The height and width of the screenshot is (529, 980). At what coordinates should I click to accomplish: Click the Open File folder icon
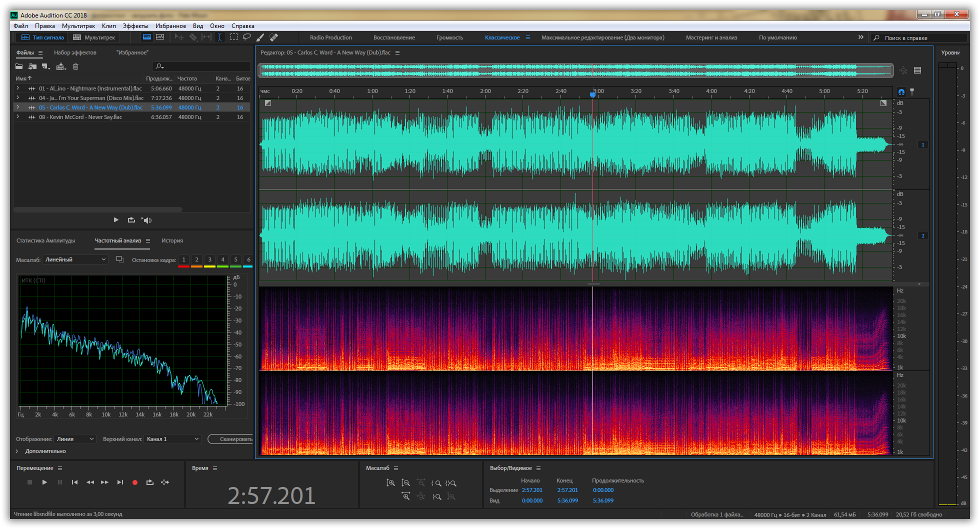pos(19,66)
